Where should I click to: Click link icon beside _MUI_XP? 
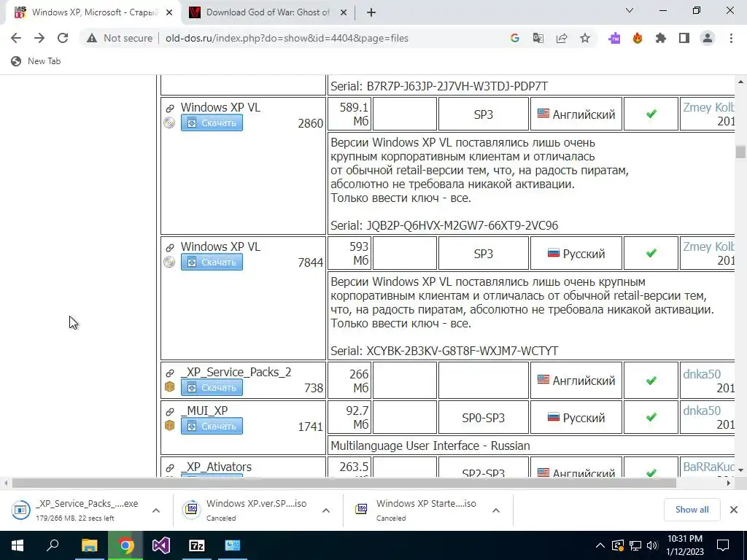point(169,411)
